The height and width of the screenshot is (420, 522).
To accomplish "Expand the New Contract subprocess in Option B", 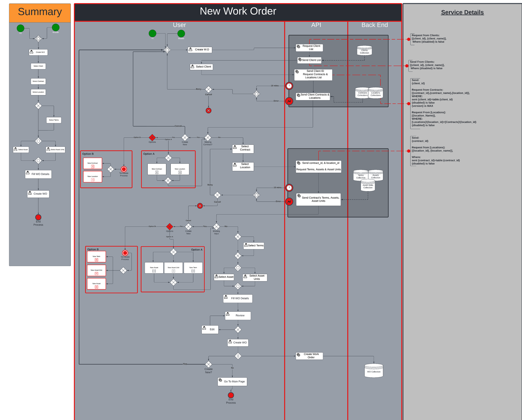I will coord(93,166).
